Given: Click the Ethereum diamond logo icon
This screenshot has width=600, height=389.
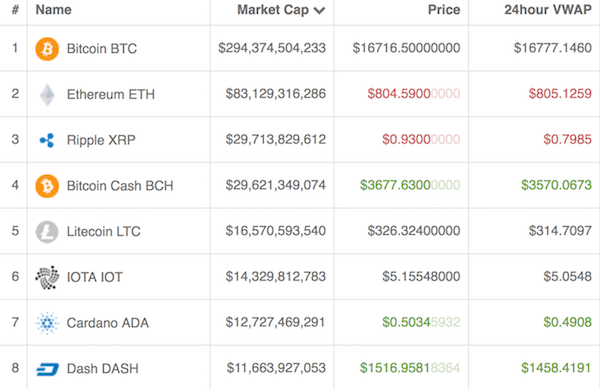Looking at the screenshot, I should coord(47,94).
